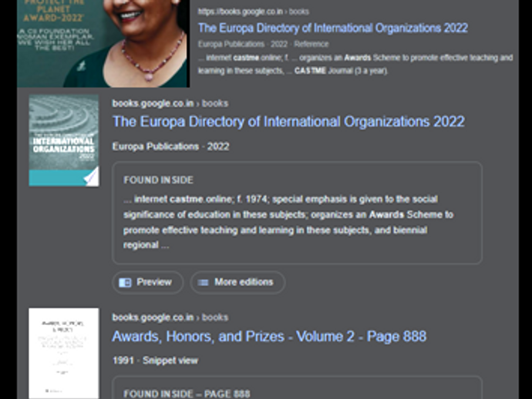Image resolution: width=532 pixels, height=399 pixels.
Task: Click the Preview button
Action: [x=147, y=283]
